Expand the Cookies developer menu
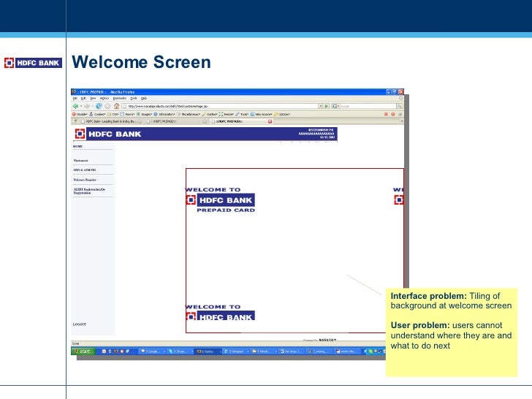The height and width of the screenshot is (399, 532). [x=97, y=114]
